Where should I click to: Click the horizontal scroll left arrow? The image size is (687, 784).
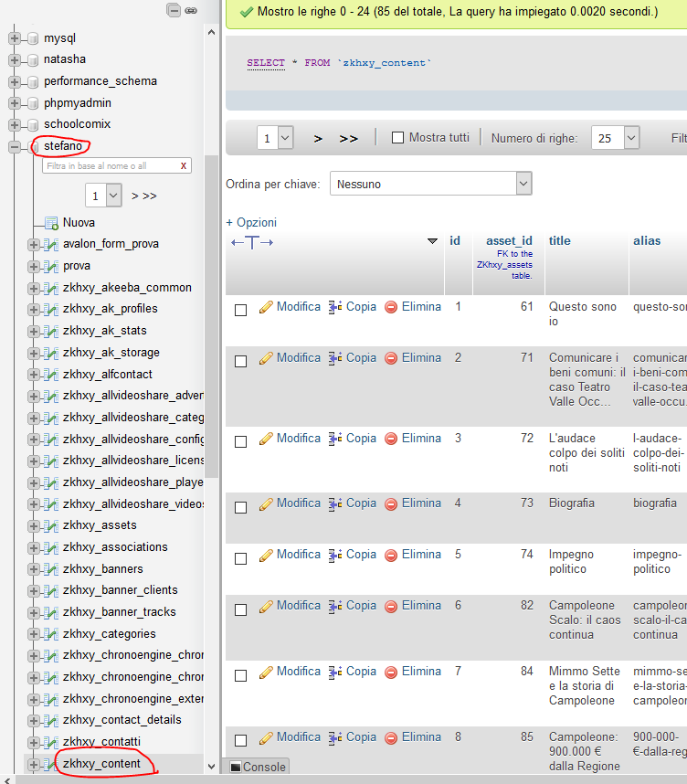[x=7, y=780]
